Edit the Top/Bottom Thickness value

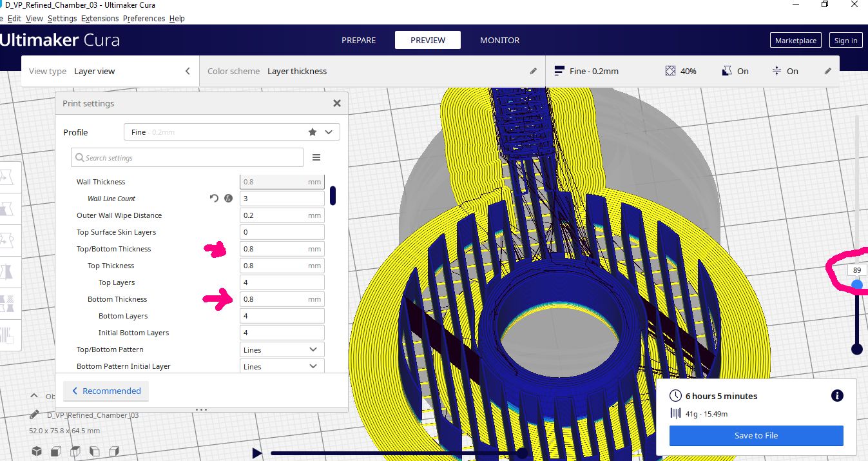(282, 249)
